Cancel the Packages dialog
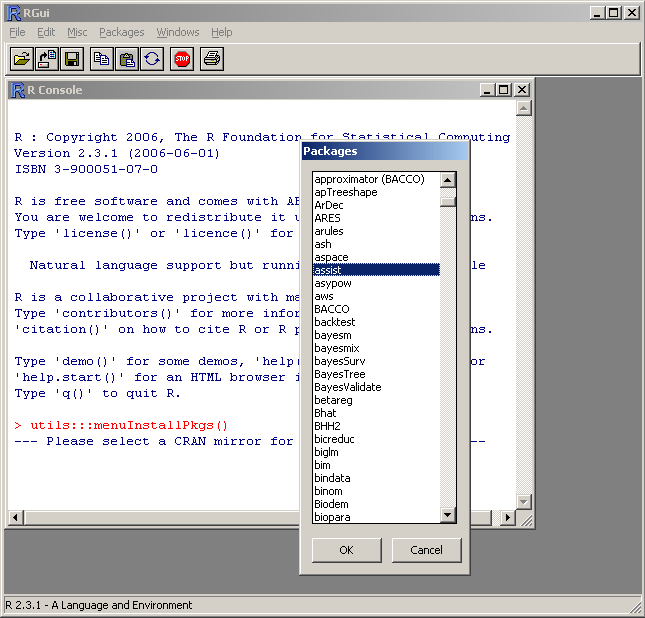 (x=426, y=550)
